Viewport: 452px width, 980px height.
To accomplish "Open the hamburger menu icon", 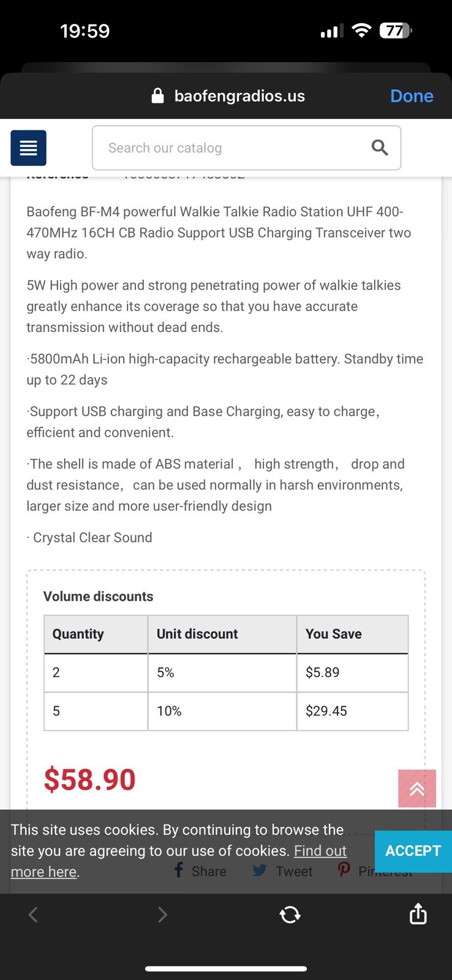I will pyautogui.click(x=28, y=148).
